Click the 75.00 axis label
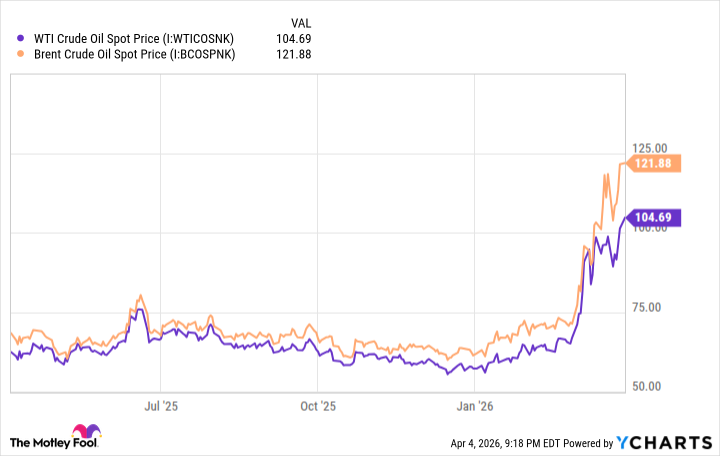720x456 pixels. (x=647, y=307)
